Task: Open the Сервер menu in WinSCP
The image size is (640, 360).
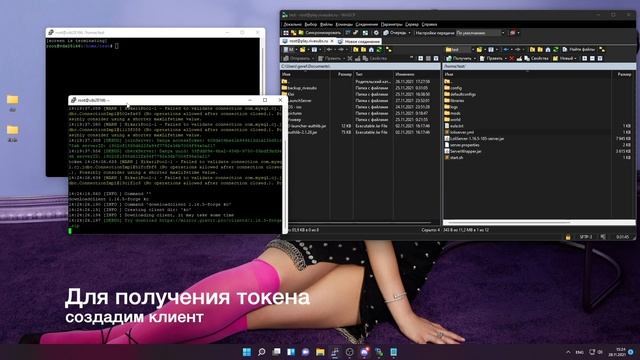Action: coord(412,24)
